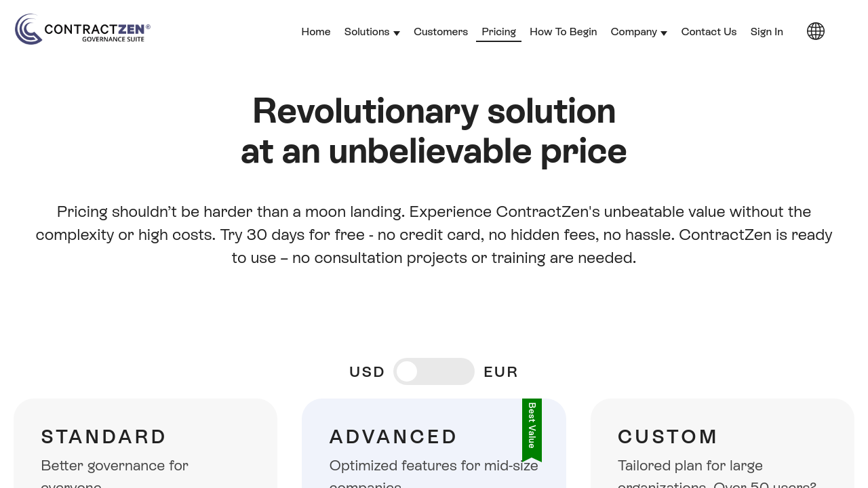Click the Sign In link
Viewport: 868px width, 488px height.
(x=766, y=32)
